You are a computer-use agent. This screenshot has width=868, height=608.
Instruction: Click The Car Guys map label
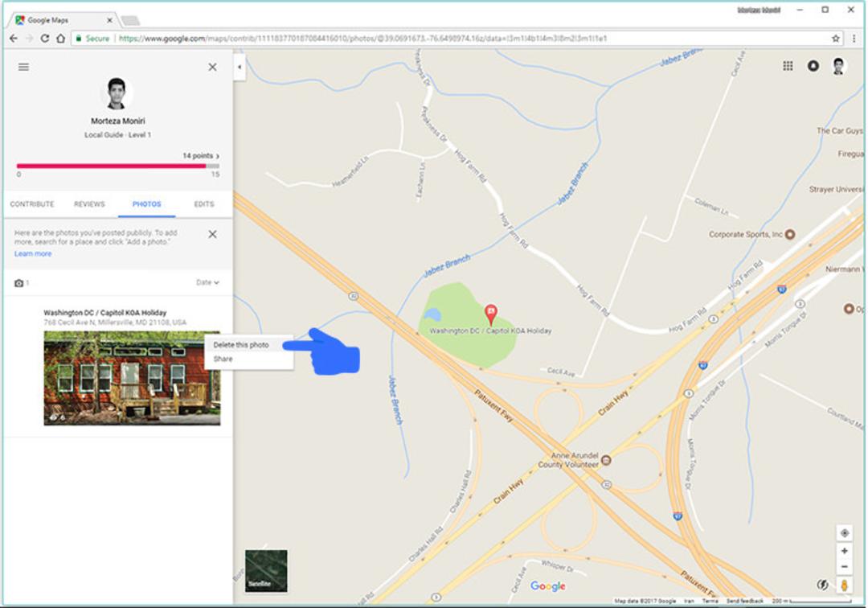point(839,130)
